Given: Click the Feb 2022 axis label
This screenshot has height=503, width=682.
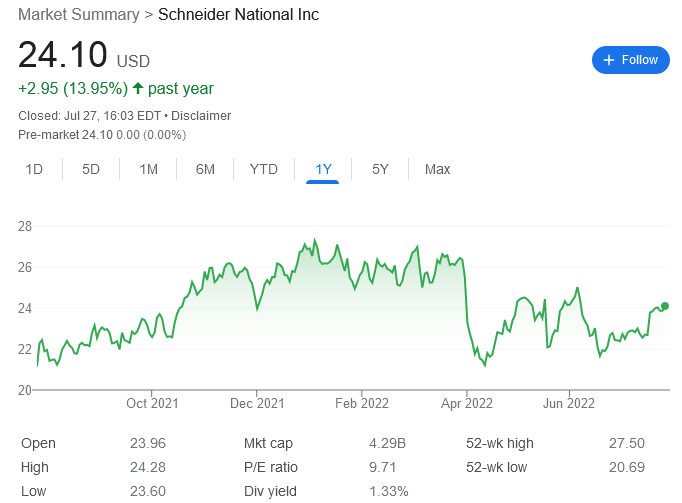Looking at the screenshot, I should 362,403.
